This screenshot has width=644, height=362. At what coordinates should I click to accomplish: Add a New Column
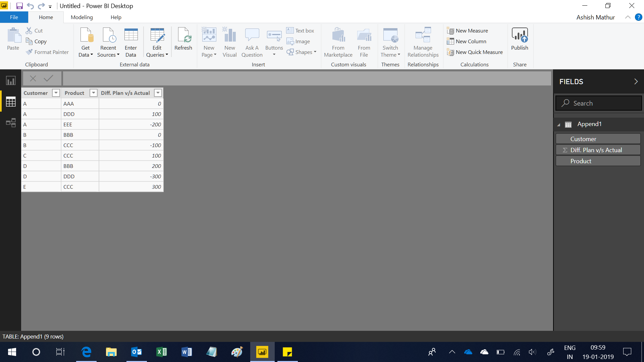point(467,41)
